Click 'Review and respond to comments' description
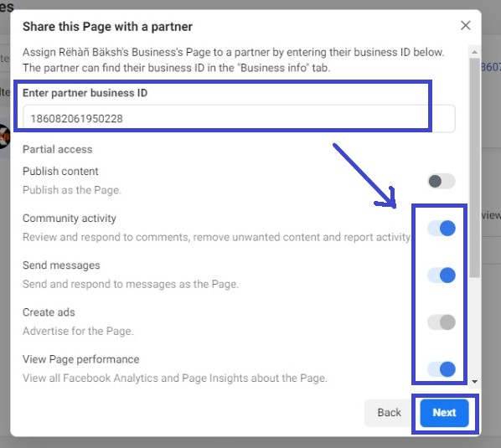The height and width of the screenshot is (448, 501). (217, 237)
